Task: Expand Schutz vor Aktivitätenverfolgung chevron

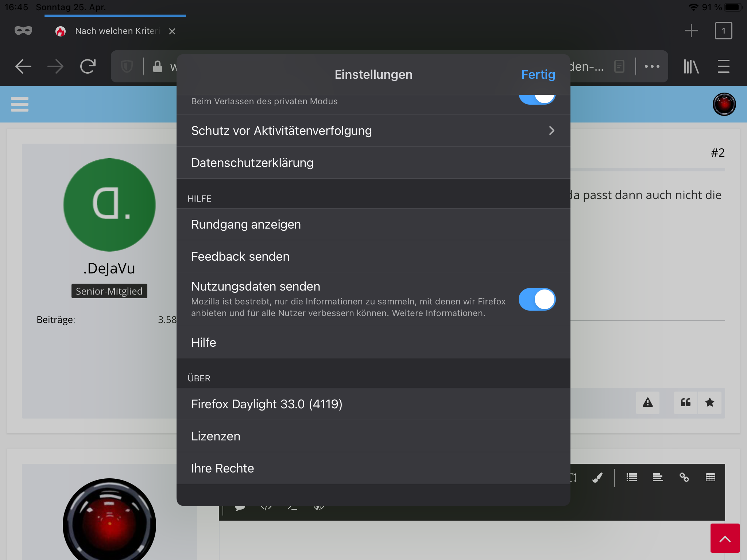Action: 551,131
